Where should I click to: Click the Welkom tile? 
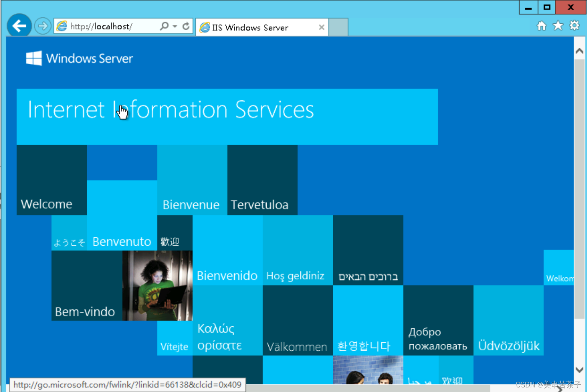pyautogui.click(x=559, y=268)
